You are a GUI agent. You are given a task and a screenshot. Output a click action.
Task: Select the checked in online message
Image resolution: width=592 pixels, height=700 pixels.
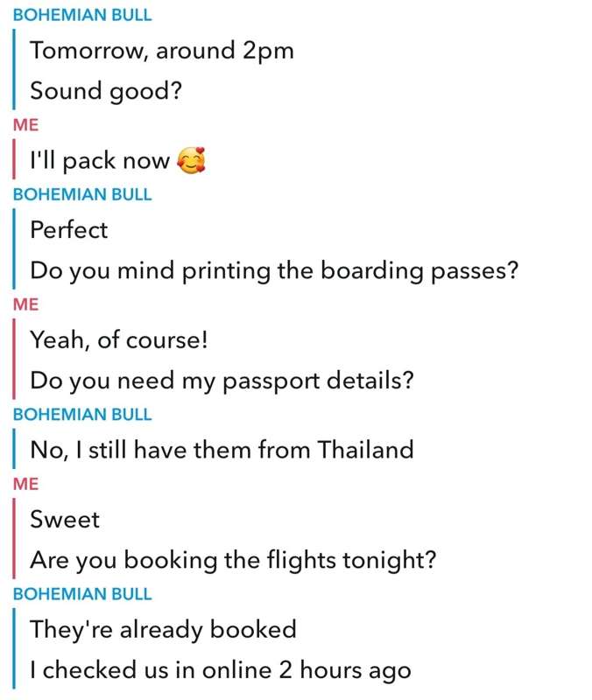221,671
